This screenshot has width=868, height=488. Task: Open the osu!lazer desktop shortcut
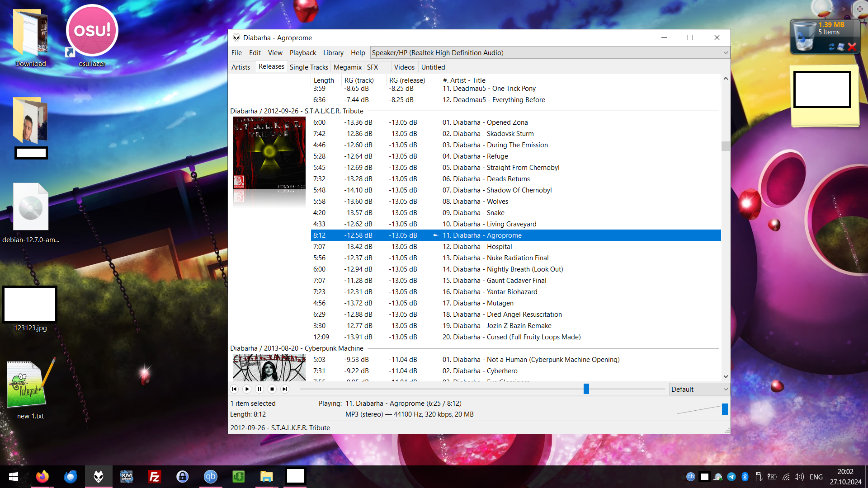92,36
